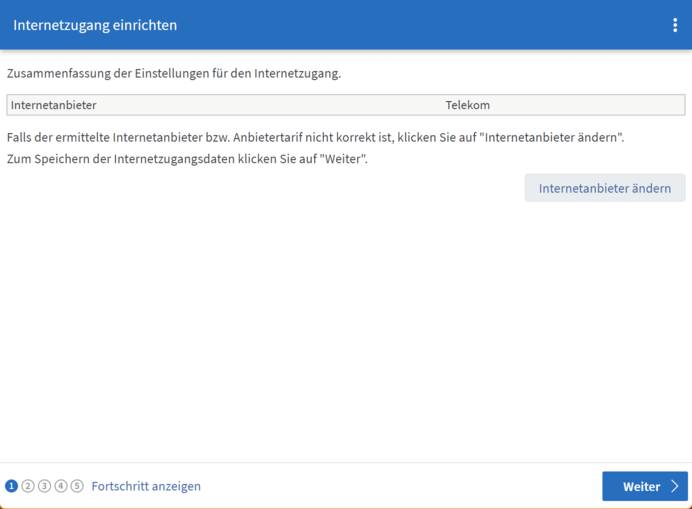This screenshot has height=509, width=692.
Task: Select progress step 1 circle
Action: click(11, 486)
